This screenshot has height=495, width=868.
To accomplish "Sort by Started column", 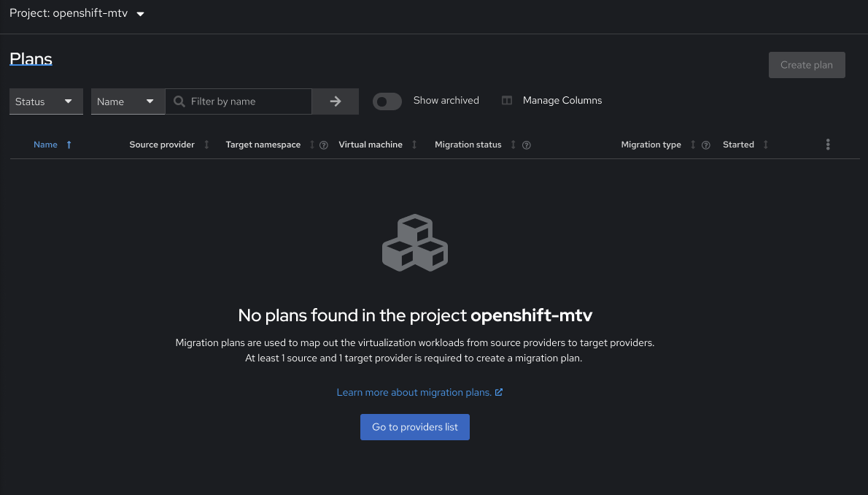I will point(738,145).
